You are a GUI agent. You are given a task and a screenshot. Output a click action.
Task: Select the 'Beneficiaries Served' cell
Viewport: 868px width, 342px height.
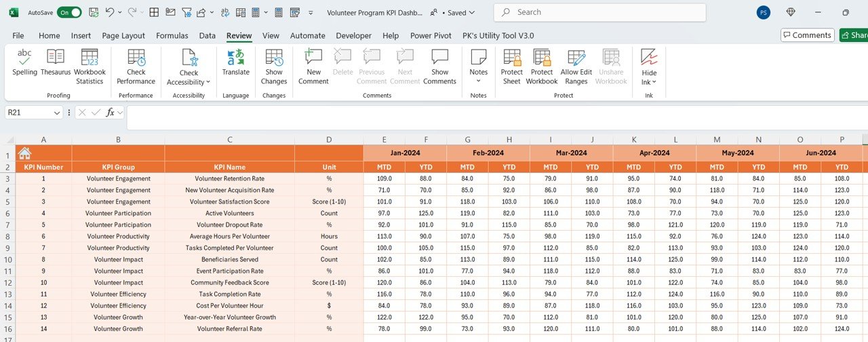pos(229,259)
